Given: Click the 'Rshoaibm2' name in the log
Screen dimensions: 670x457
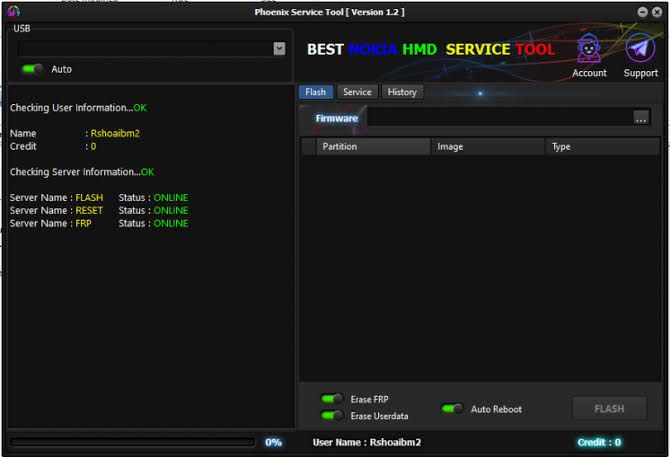Looking at the screenshot, I should pyautogui.click(x=115, y=133).
